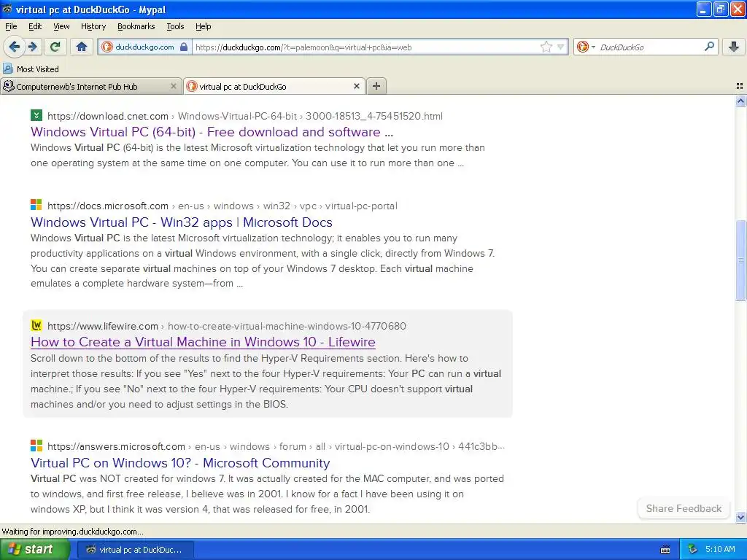Select the virtual pc at DuckDuc taskbar button

pos(135,550)
